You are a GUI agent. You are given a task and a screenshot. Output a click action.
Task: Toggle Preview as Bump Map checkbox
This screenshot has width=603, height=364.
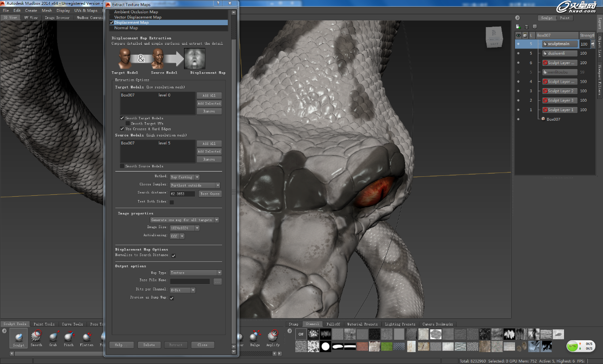[172, 298]
